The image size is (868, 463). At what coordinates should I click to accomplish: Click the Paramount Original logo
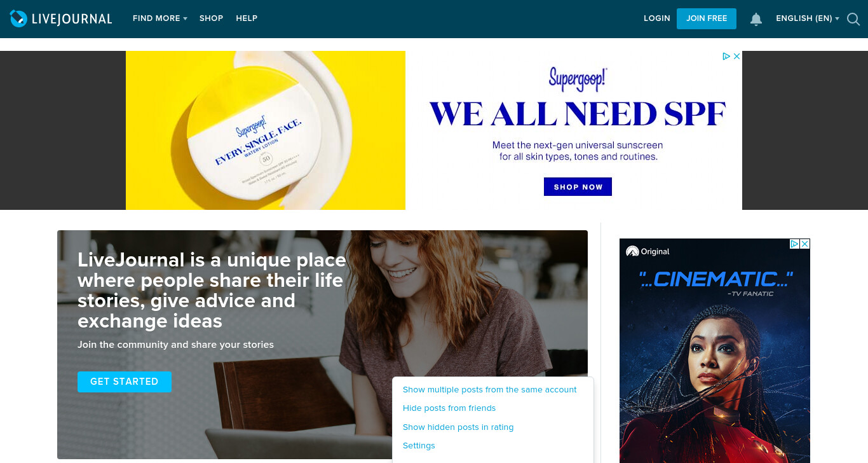tap(648, 251)
